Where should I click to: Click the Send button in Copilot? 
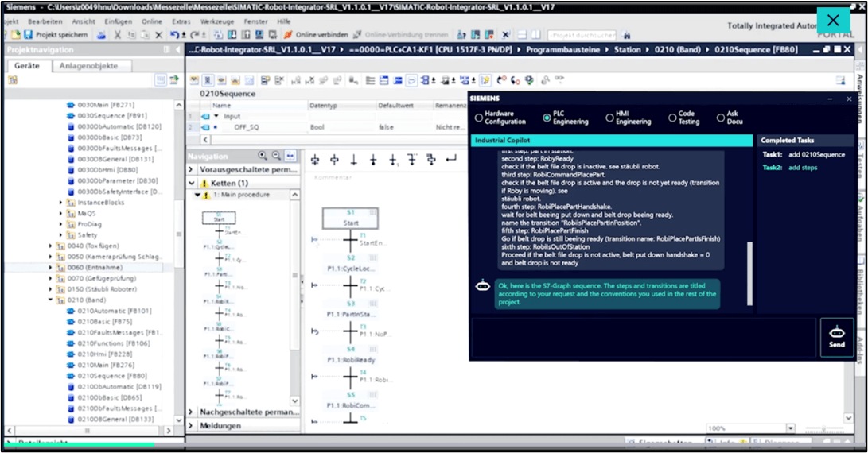tap(836, 337)
